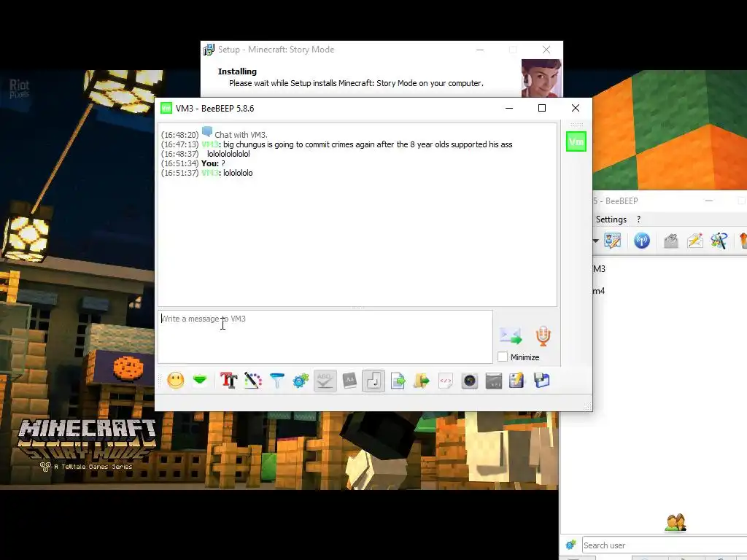This screenshot has width=747, height=560.
Task: Open the ? help menu in BeeBEEP
Action: tap(639, 219)
